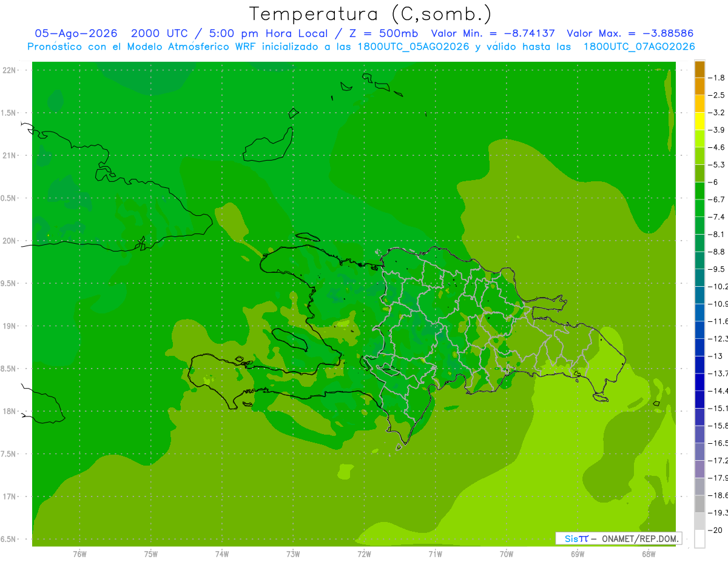Click the "-4.6" colorbar value
Viewport: 728px width, 562px height.
click(x=716, y=147)
